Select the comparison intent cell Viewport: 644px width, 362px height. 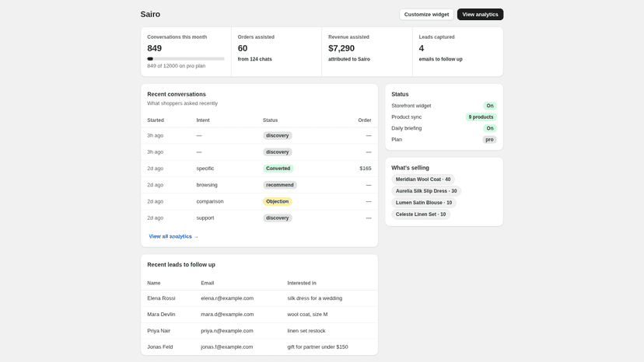tap(210, 201)
